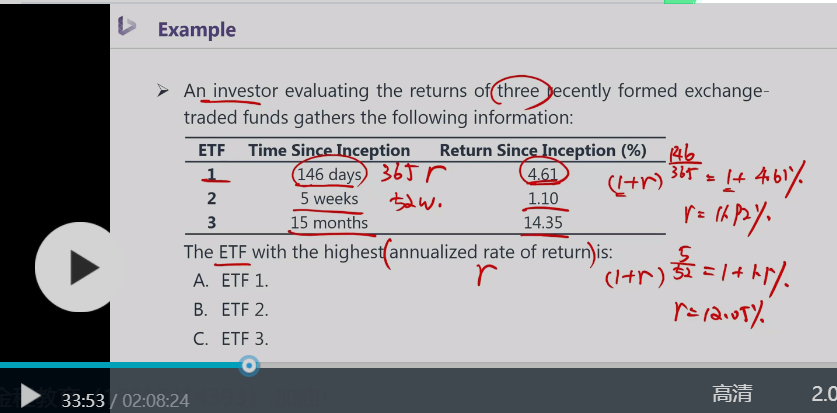This screenshot has height=413, width=837.
Task: Open the 高清 video quality selector
Action: pos(732,394)
